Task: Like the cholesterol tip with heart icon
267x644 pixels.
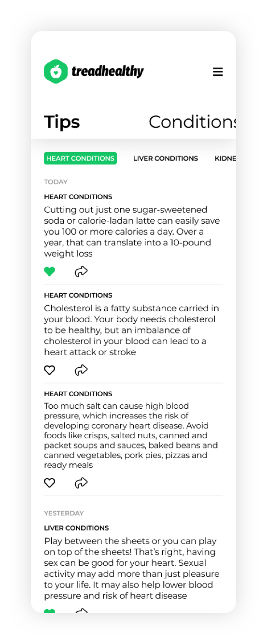Action: [x=50, y=370]
